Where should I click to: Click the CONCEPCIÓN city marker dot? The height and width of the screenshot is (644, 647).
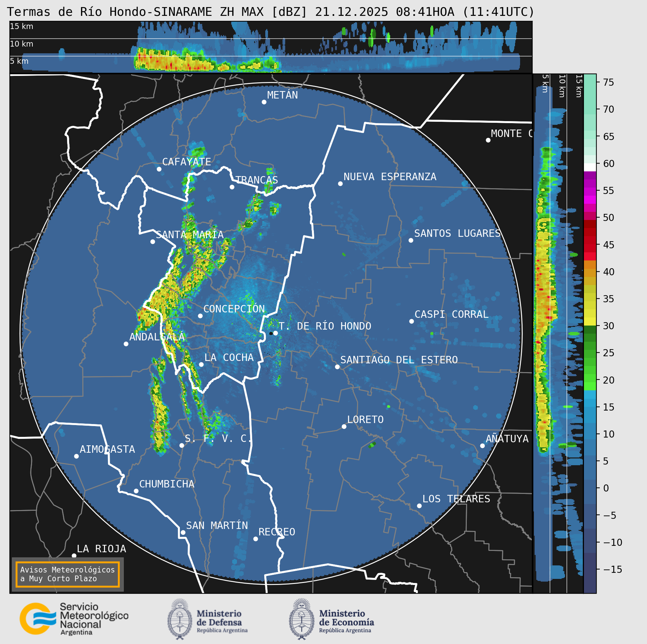pyautogui.click(x=200, y=316)
